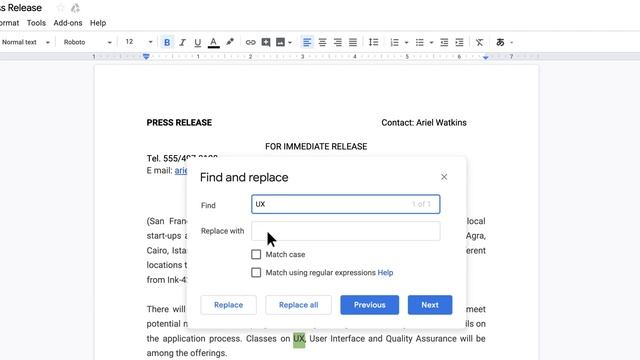Click the right indent marker on ruler
This screenshot has height=360, width=640.
pos(485,58)
